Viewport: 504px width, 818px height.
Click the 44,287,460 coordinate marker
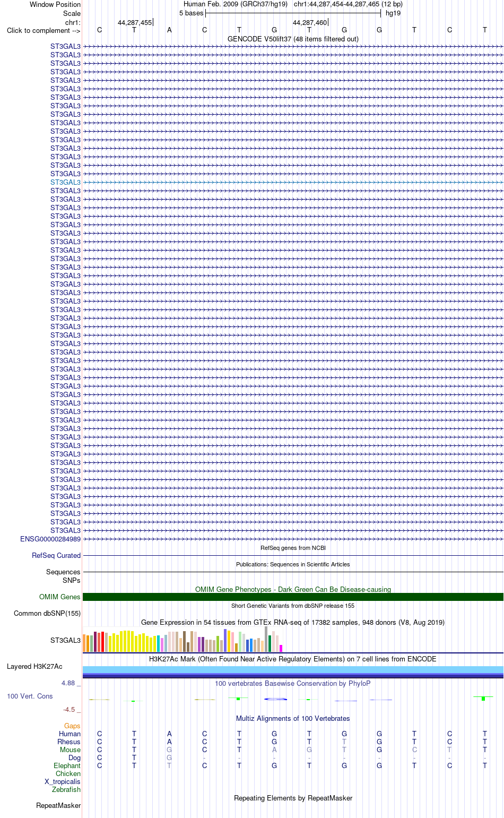click(310, 22)
